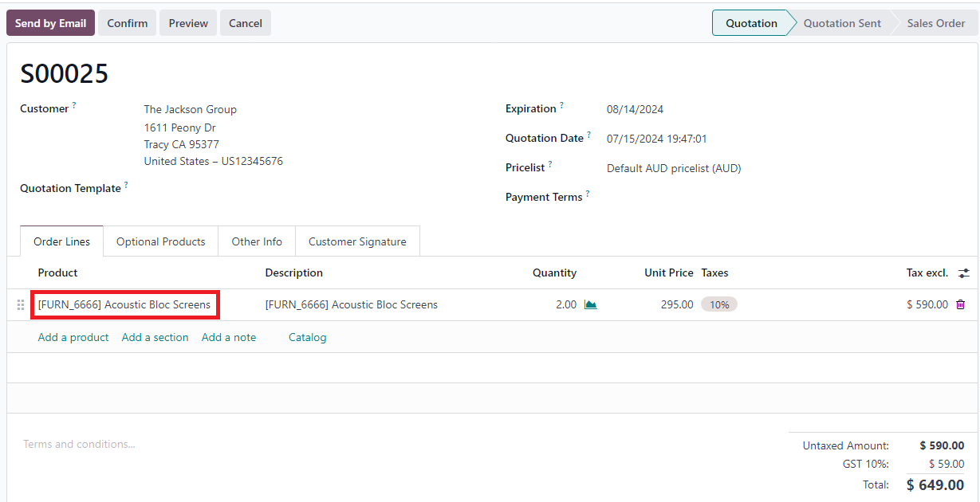Screen dimensions: 980x502
Task: Confirm the quotation
Action: click(x=127, y=23)
